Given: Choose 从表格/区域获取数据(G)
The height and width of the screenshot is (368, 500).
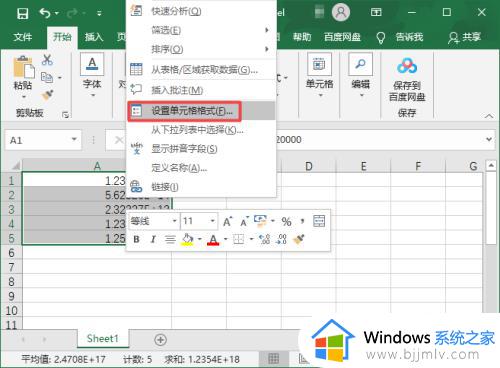Looking at the screenshot, I should (201, 70).
